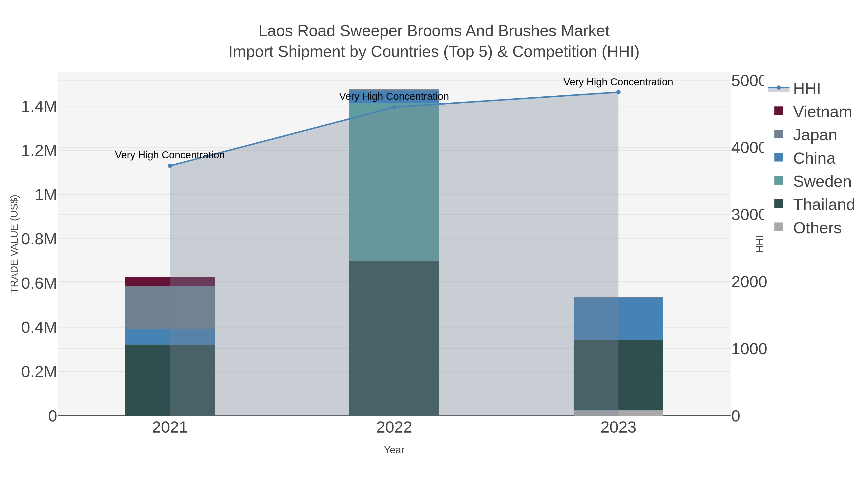Screen dimensions: 868x488
Task: Click the Year axis title
Action: (x=394, y=450)
